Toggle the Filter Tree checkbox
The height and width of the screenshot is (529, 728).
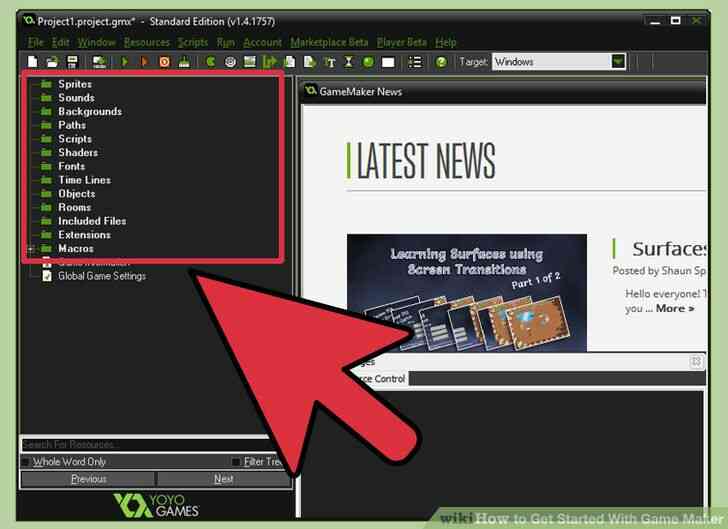(x=236, y=462)
